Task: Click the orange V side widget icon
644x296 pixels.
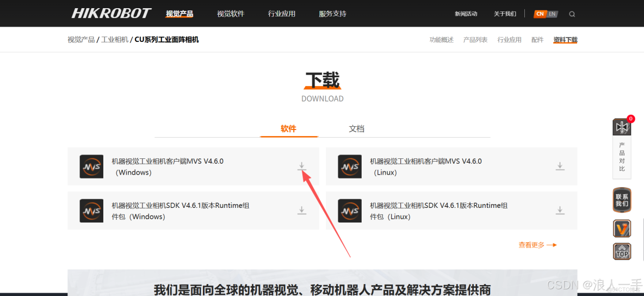Action: coord(622,228)
